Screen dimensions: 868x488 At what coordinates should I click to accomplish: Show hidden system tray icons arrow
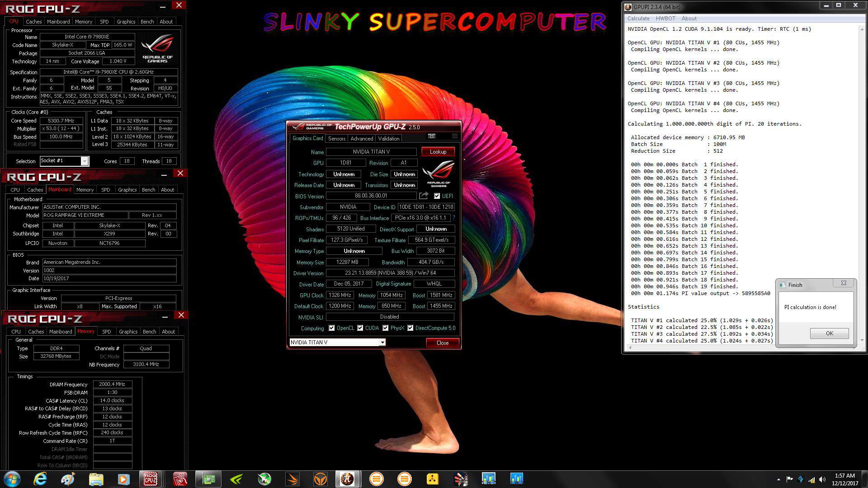click(x=778, y=479)
